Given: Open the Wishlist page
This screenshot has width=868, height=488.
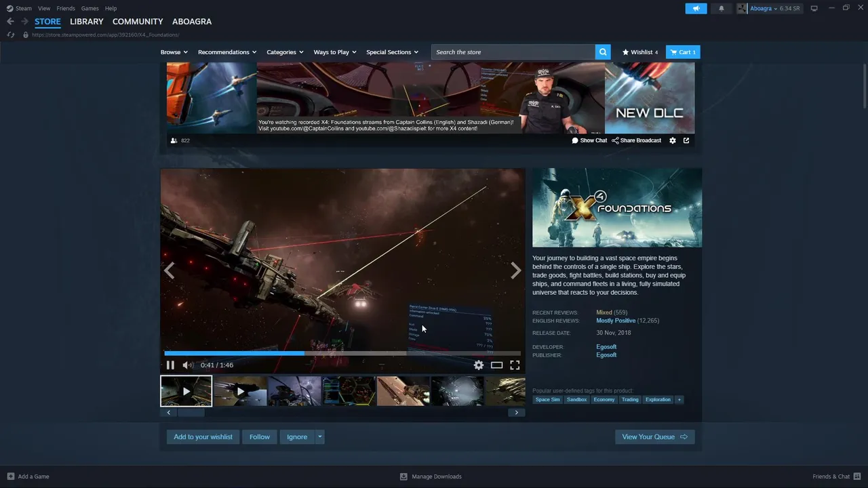Looking at the screenshot, I should 640,52.
